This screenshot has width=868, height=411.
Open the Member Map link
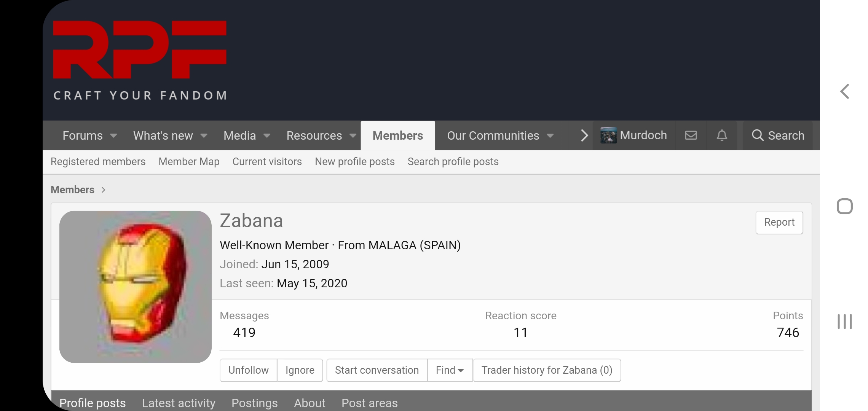pyautogui.click(x=189, y=162)
